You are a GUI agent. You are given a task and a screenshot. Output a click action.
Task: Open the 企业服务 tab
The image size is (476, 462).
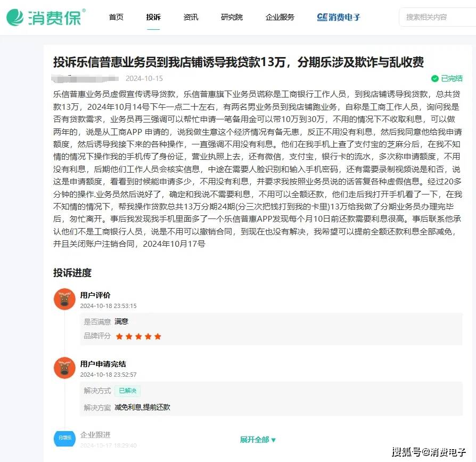pyautogui.click(x=280, y=17)
